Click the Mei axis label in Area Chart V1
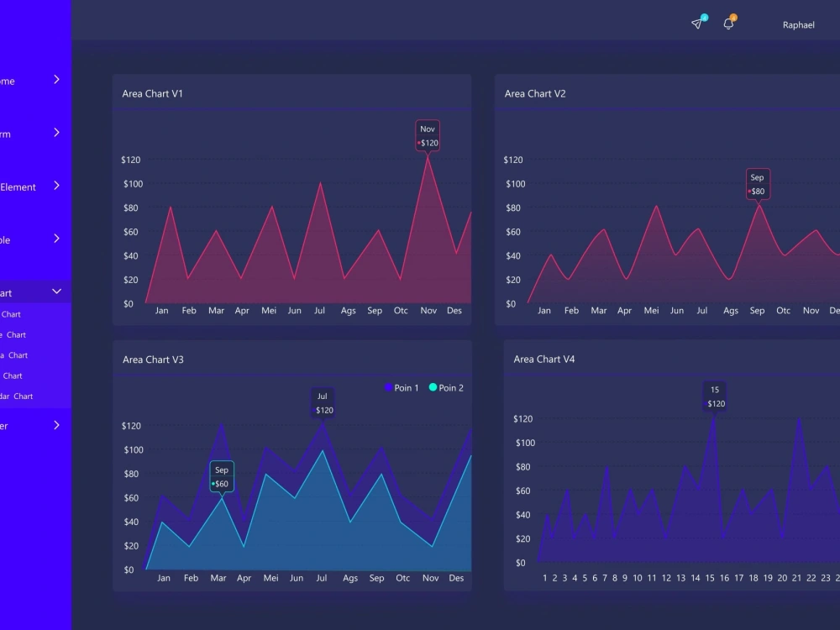Viewport: 840px width, 630px height. click(269, 311)
